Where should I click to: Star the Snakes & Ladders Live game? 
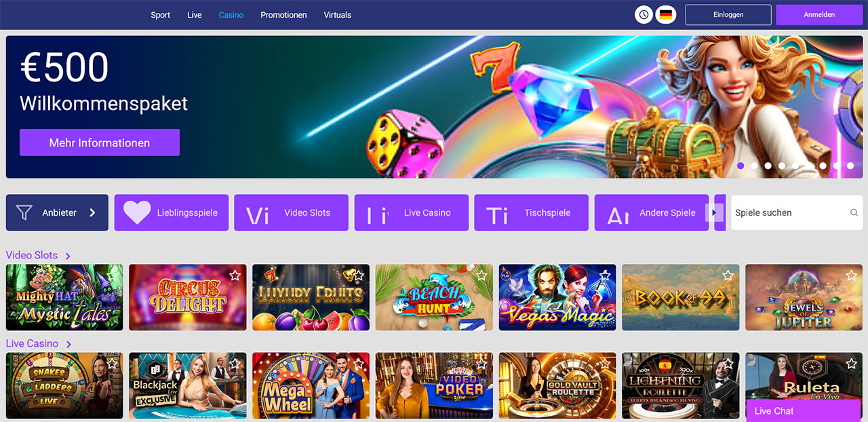[112, 364]
